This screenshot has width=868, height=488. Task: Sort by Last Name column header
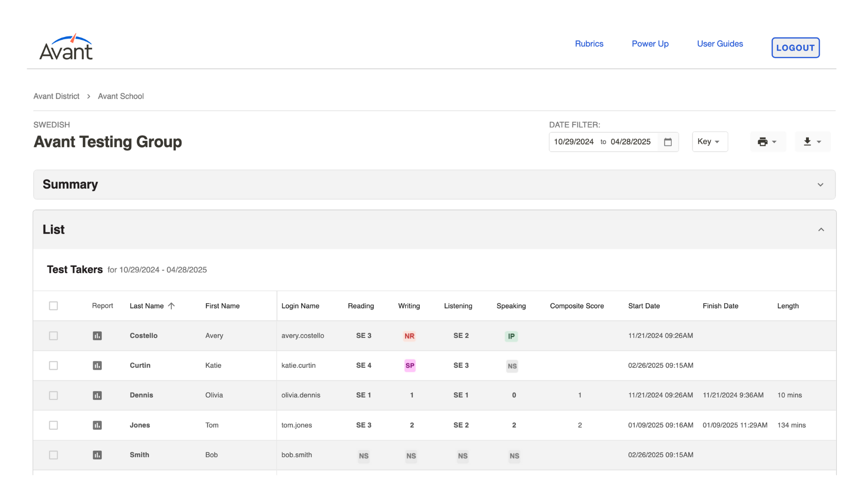pos(146,306)
